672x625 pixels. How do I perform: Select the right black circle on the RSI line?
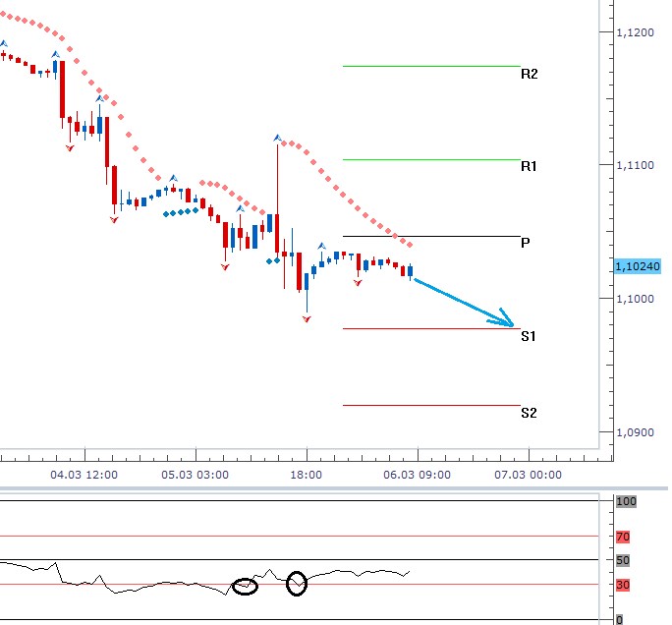coord(297,584)
